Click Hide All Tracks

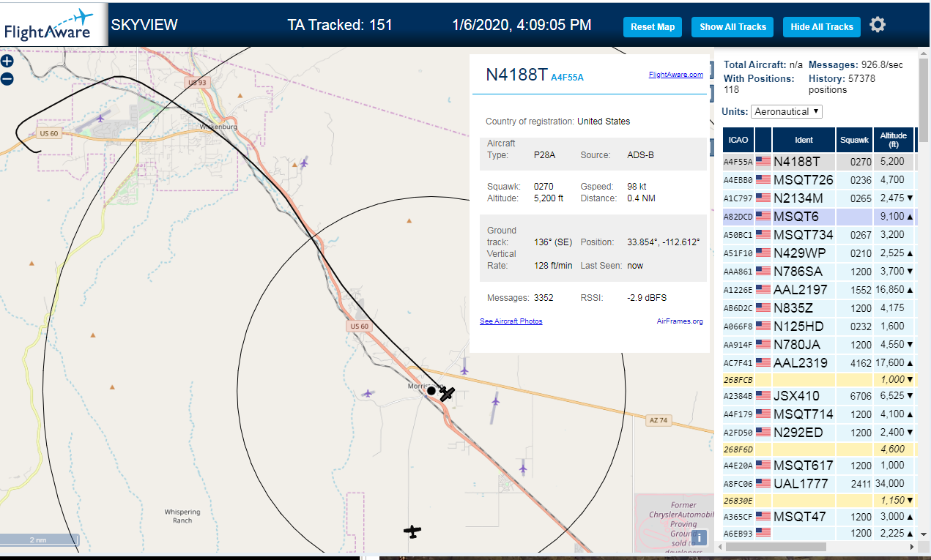coord(822,27)
